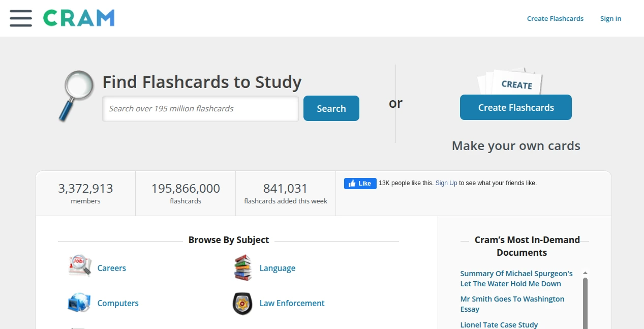Screen dimensions: 644x329
Task: Open Mr Smith Goes To Washington Essay
Action: pos(512,304)
